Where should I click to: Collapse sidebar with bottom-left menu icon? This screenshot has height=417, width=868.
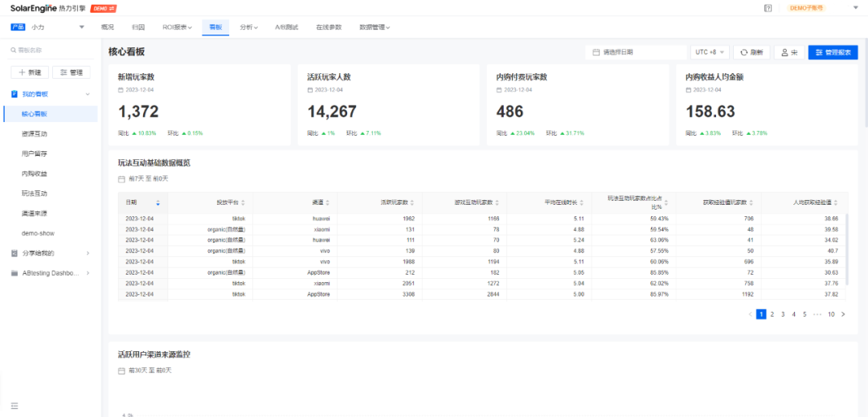click(14, 406)
